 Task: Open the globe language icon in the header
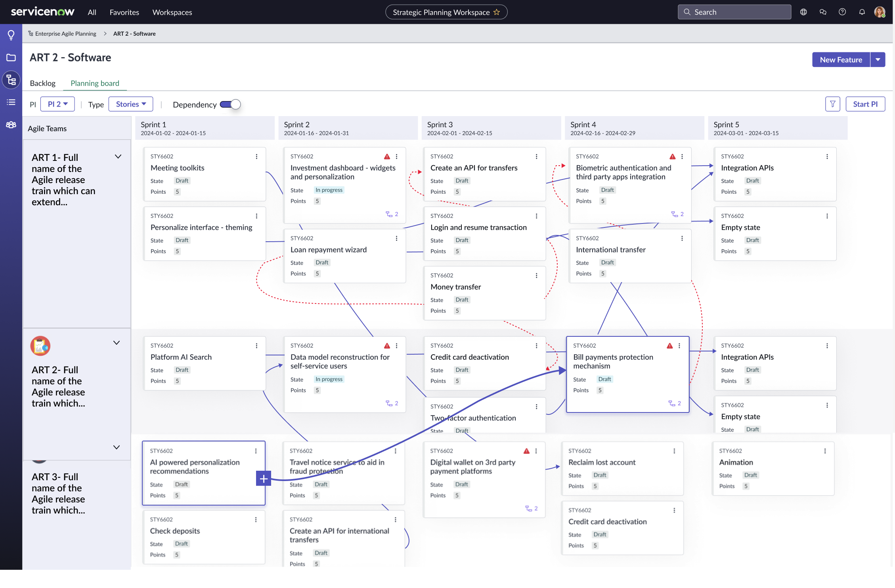click(x=803, y=12)
